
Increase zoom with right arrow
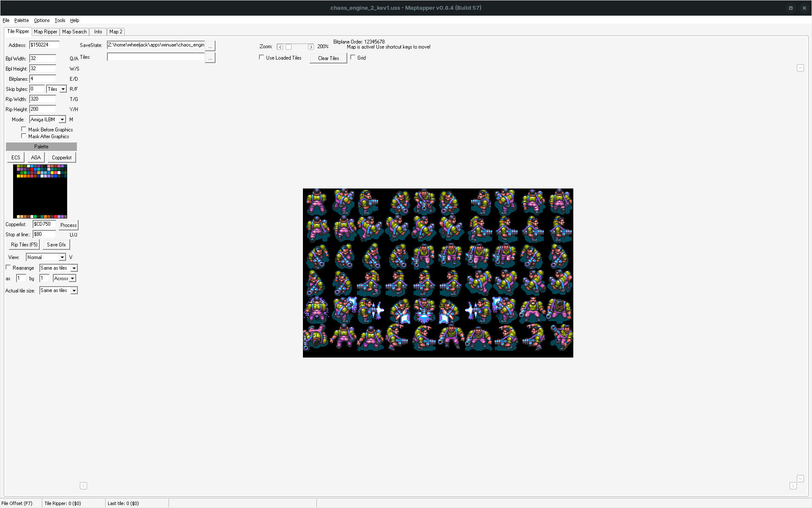click(x=311, y=47)
